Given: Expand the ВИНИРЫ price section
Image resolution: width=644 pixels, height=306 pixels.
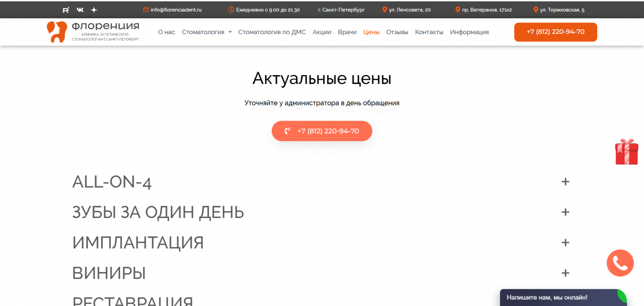Looking at the screenshot, I should [x=565, y=273].
